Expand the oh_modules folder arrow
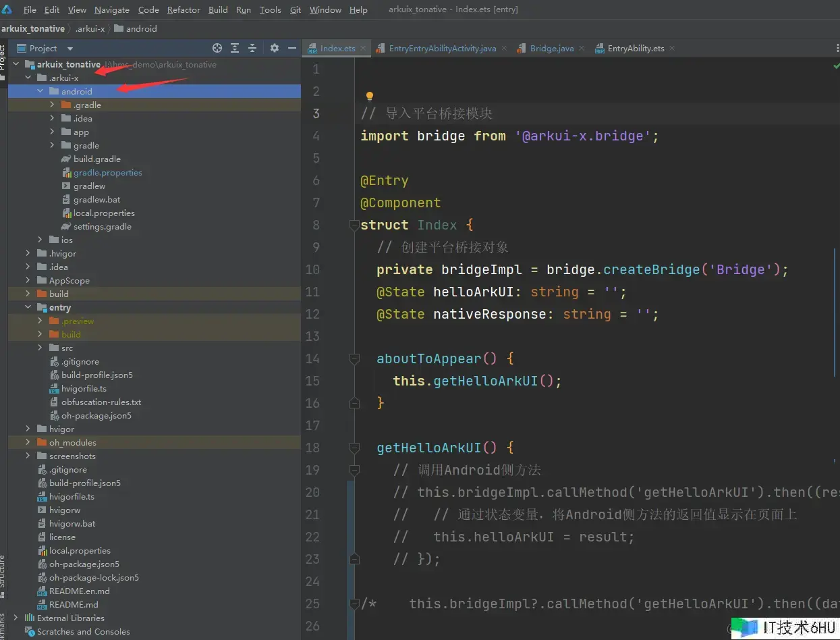 (28, 442)
